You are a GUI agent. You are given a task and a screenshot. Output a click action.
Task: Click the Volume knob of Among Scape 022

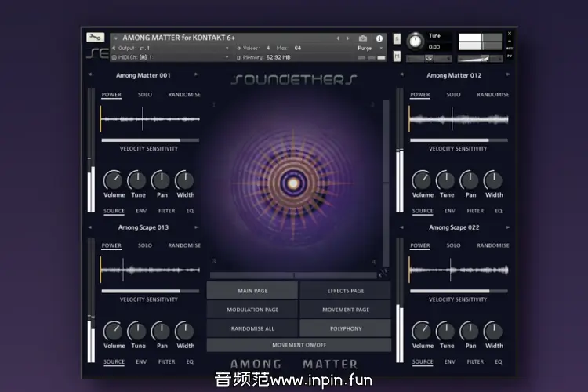point(422,331)
